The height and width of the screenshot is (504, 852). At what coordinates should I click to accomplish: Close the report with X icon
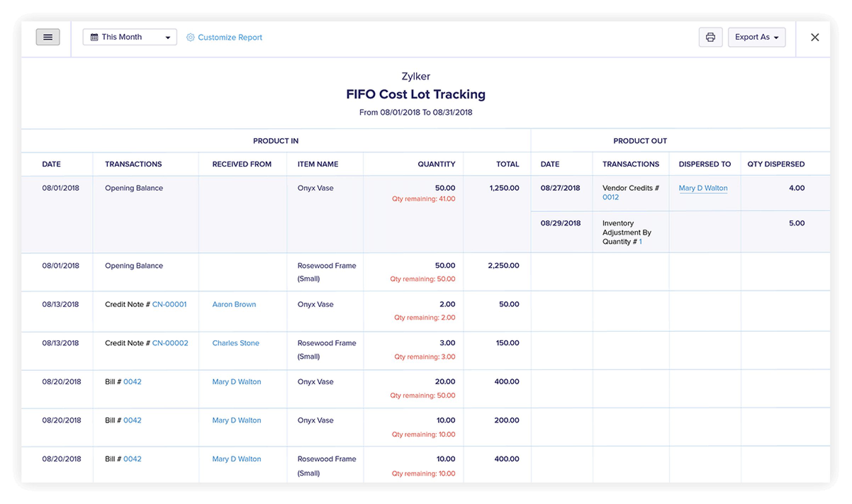(815, 37)
